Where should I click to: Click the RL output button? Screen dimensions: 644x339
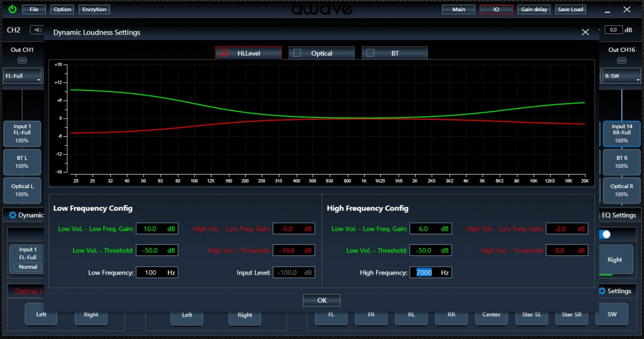tap(411, 314)
